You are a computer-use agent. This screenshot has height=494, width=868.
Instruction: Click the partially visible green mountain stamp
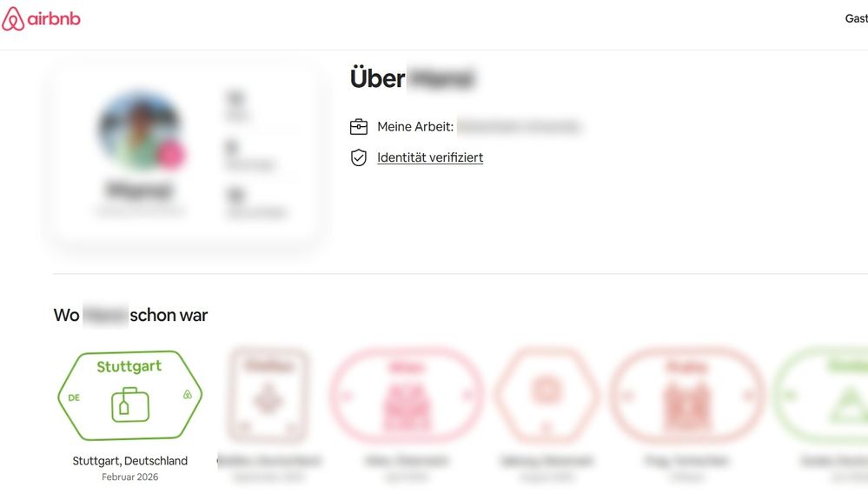825,396
